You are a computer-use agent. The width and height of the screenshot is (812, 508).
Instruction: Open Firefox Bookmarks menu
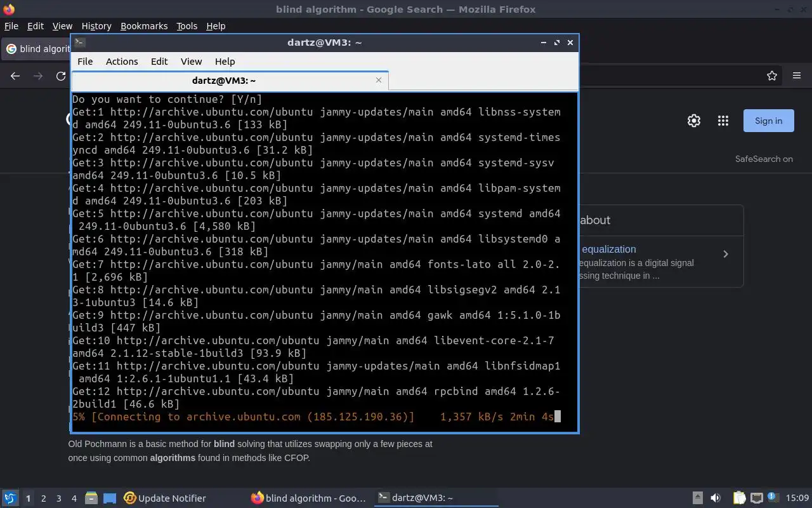(144, 26)
